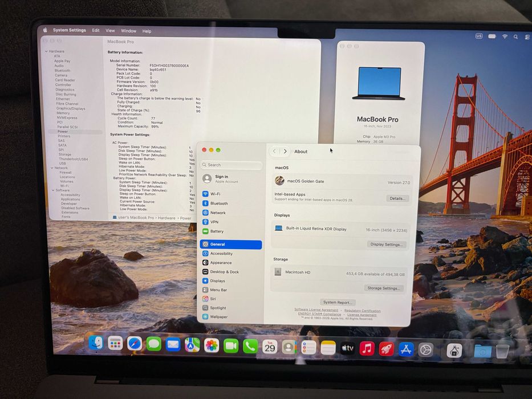Screen dimensions: 532x399
Task: Go back using About's back chevron
Action: click(x=275, y=151)
